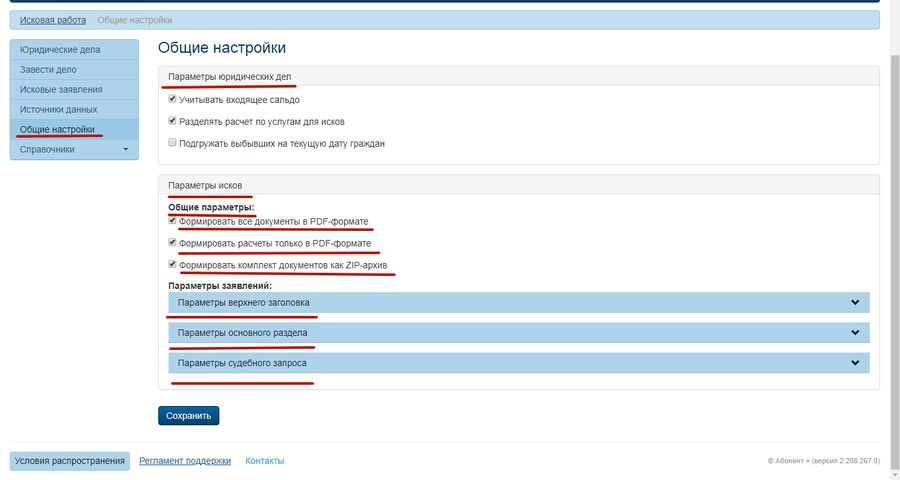900x480 pixels.
Task: Expand "Параметры судебного запроса" chevron
Action: pos(855,363)
